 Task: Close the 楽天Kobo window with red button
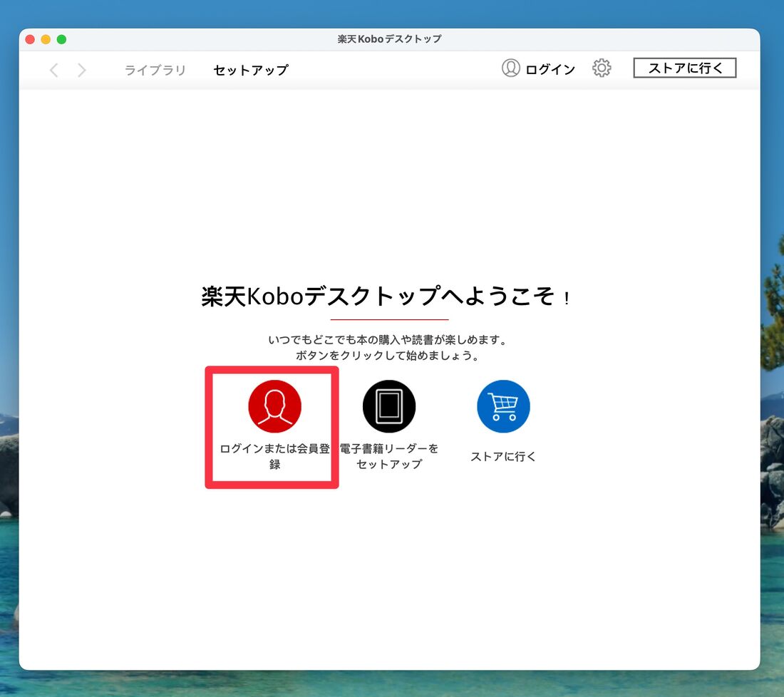30,39
